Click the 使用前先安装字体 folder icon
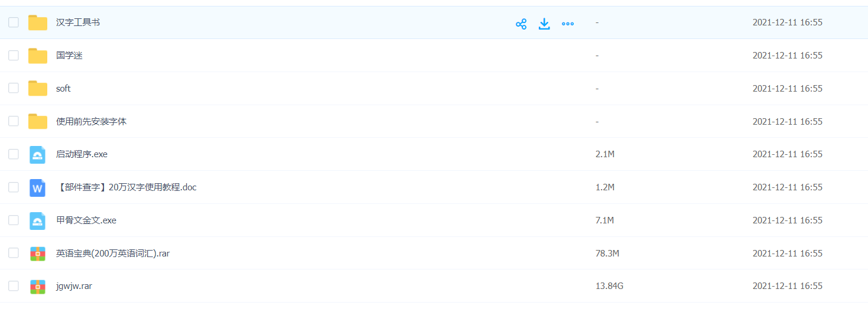The image size is (868, 315). (x=38, y=122)
